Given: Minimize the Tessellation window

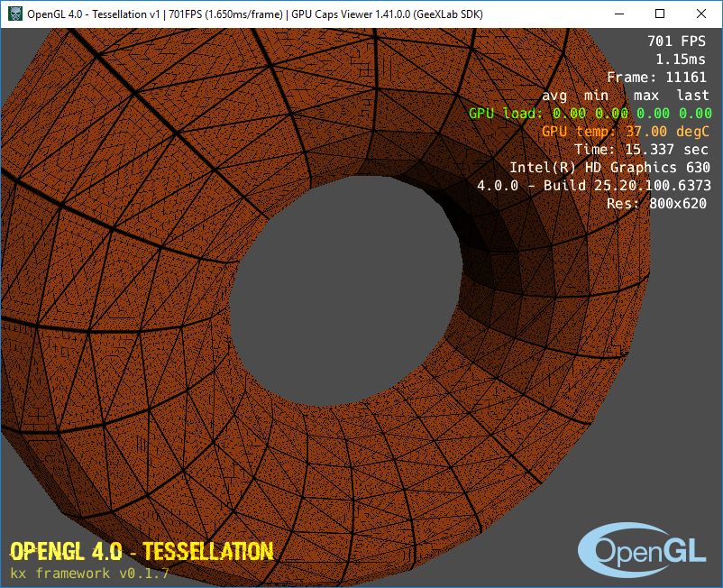Looking at the screenshot, I should click(x=619, y=14).
